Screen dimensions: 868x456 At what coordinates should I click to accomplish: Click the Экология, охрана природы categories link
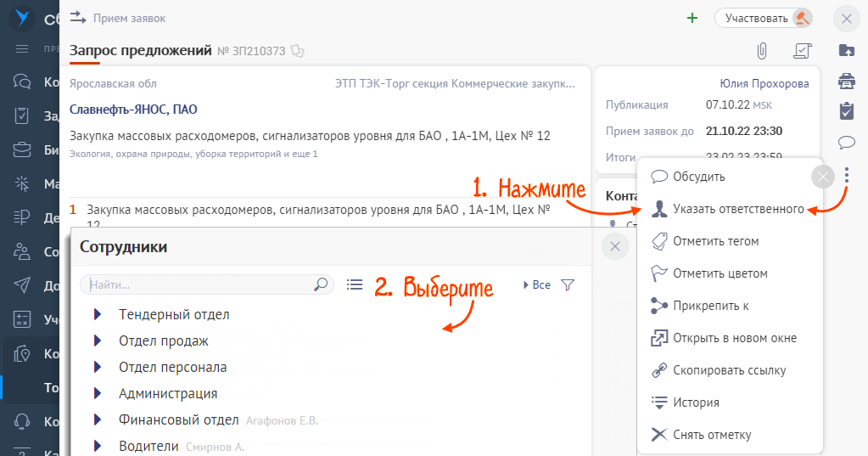[x=193, y=154]
